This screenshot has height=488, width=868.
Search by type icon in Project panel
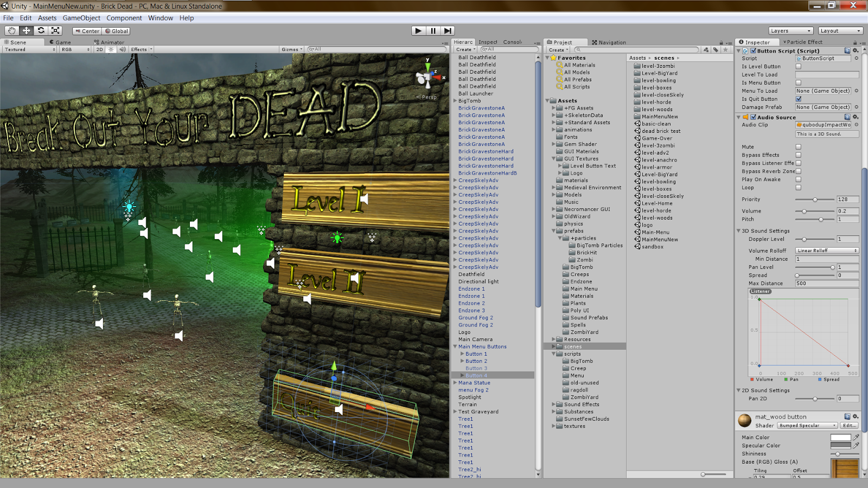pyautogui.click(x=706, y=49)
